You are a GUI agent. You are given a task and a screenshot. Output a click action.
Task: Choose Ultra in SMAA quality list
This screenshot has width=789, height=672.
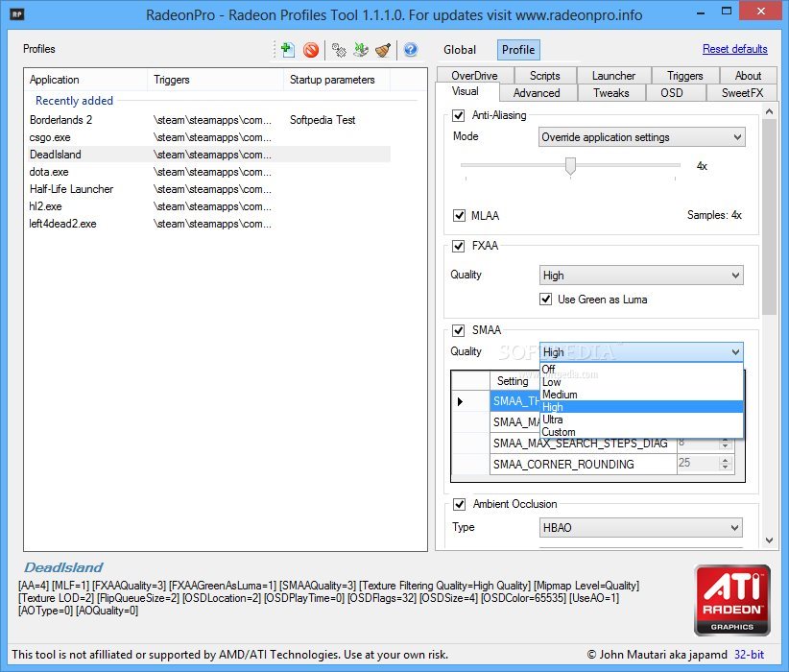[x=641, y=420]
